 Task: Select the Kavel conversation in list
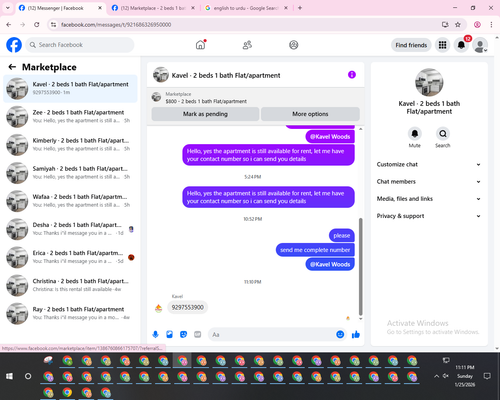click(70, 88)
